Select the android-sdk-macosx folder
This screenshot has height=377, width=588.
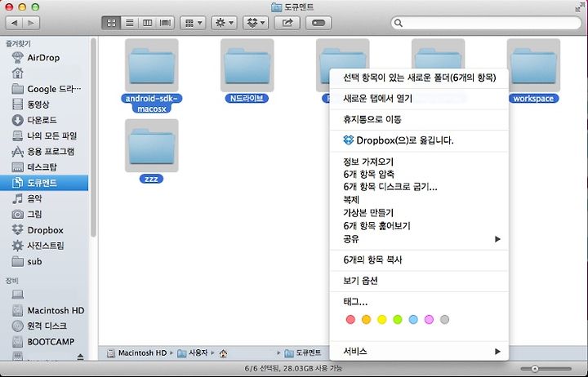[152, 65]
